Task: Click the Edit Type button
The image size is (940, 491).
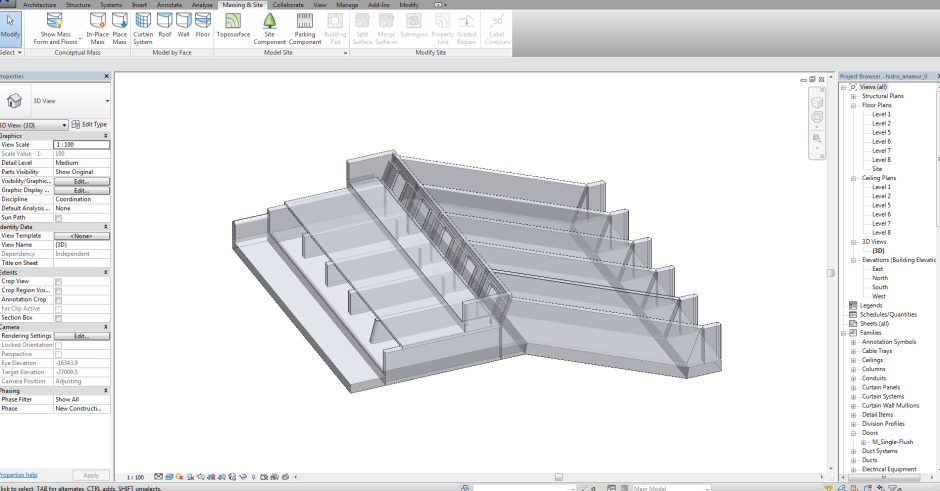Action: click(89, 125)
